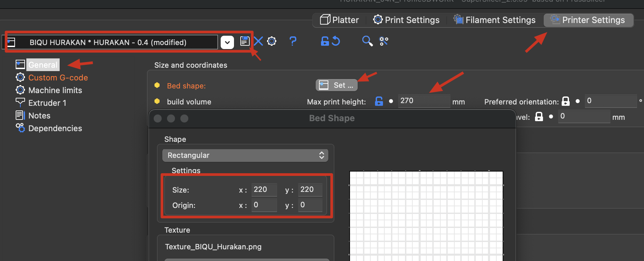Click the blue undo reset arrow icon
The width and height of the screenshot is (644, 261).
[x=336, y=41]
